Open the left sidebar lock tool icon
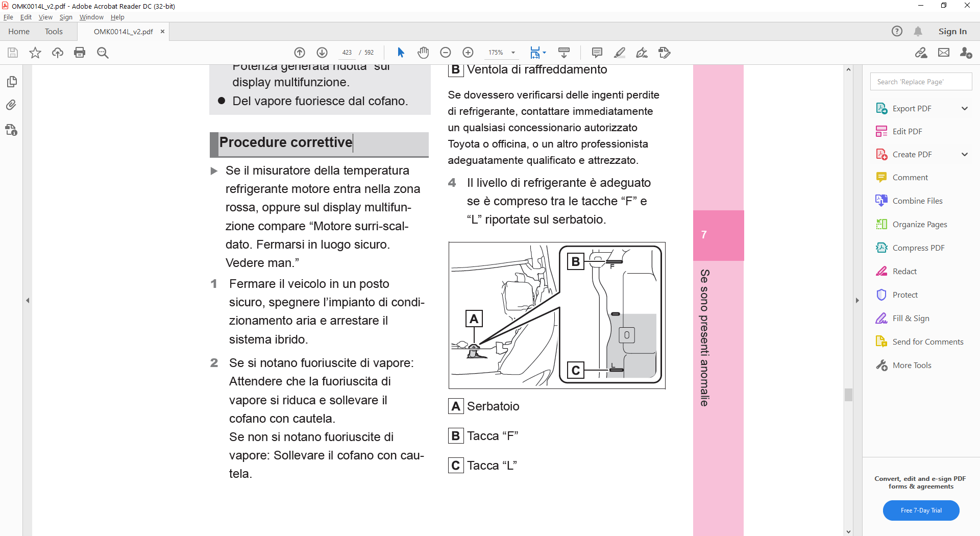 coord(12,130)
